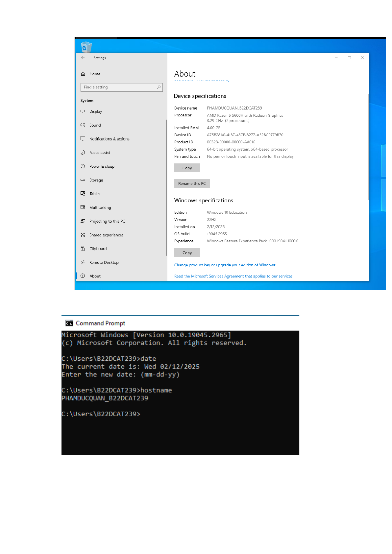Click the Home icon in Settings sidebar
Screen dimensions: 392x554
click(83, 74)
